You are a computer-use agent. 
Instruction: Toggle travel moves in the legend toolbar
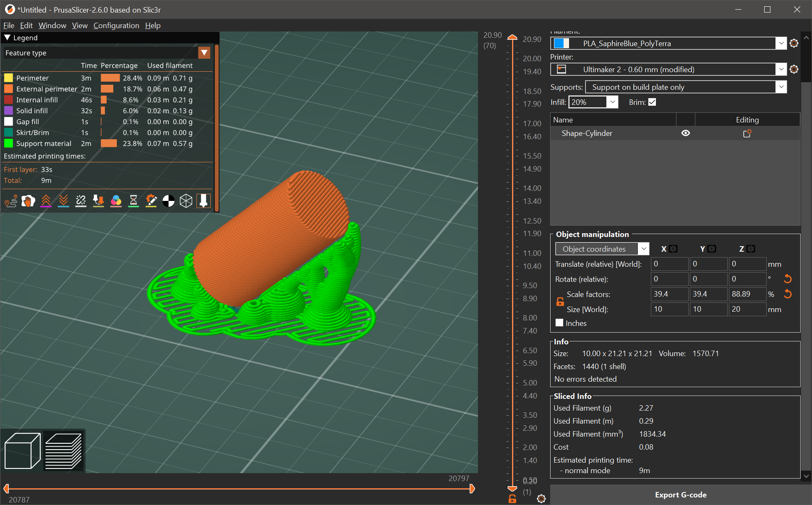(x=10, y=201)
